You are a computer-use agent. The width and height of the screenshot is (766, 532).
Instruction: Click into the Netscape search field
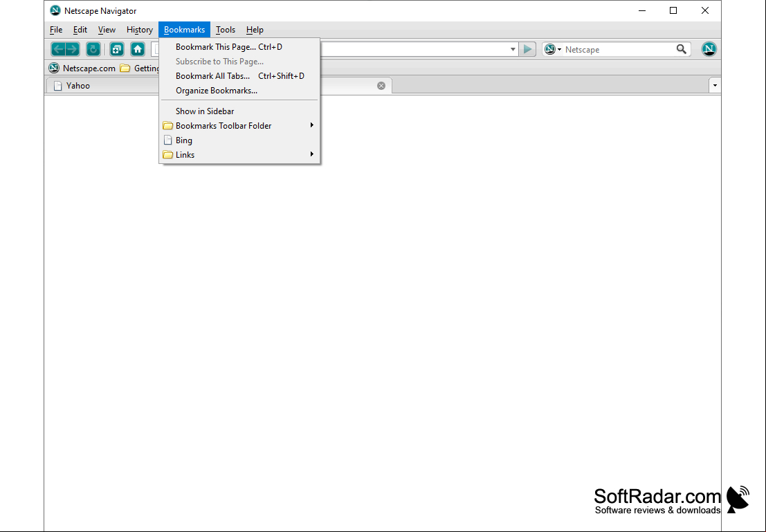[618, 49]
